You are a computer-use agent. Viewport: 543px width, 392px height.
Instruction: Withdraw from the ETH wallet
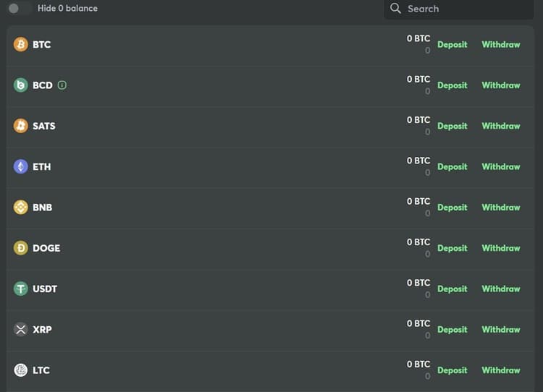tap(501, 166)
